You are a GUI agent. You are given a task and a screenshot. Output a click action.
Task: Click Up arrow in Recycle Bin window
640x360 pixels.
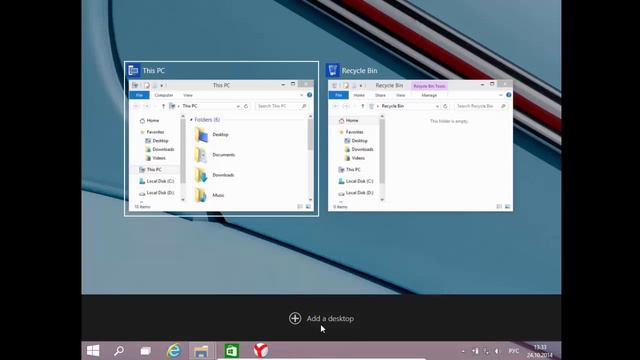362,106
